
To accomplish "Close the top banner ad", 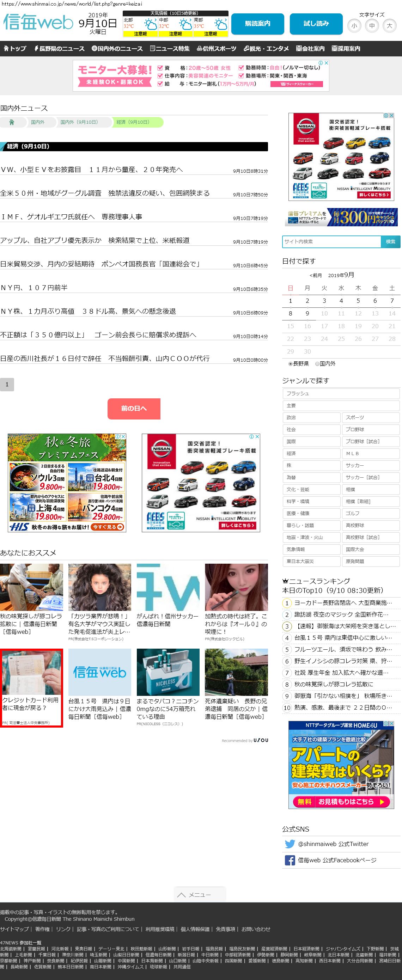I will 326,63.
